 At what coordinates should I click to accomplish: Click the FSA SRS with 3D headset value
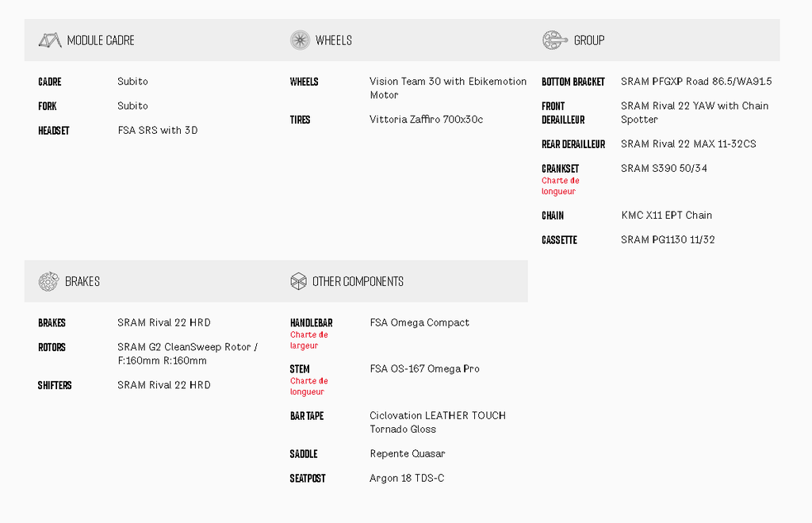point(158,131)
